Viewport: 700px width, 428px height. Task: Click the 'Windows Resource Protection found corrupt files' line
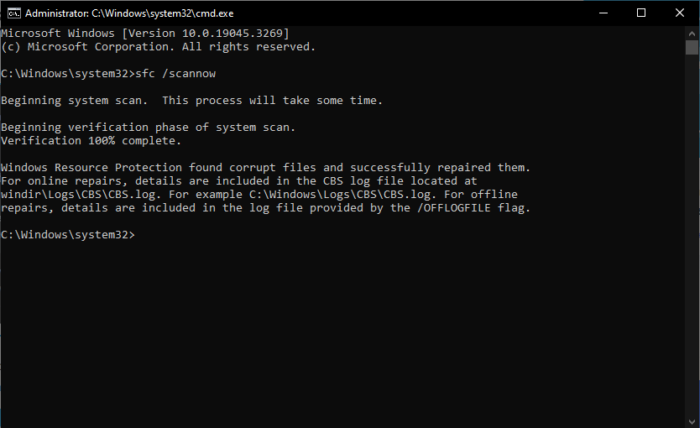[x=264, y=167]
